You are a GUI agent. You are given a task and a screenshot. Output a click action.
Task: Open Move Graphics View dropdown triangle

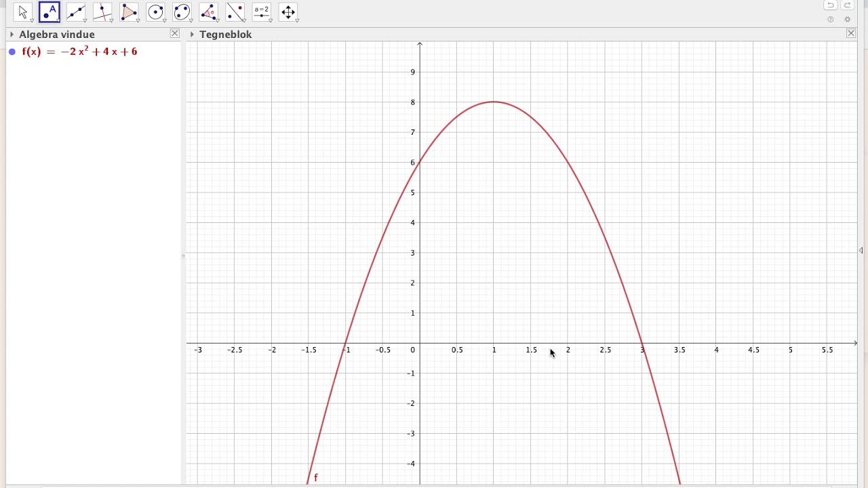296,21
